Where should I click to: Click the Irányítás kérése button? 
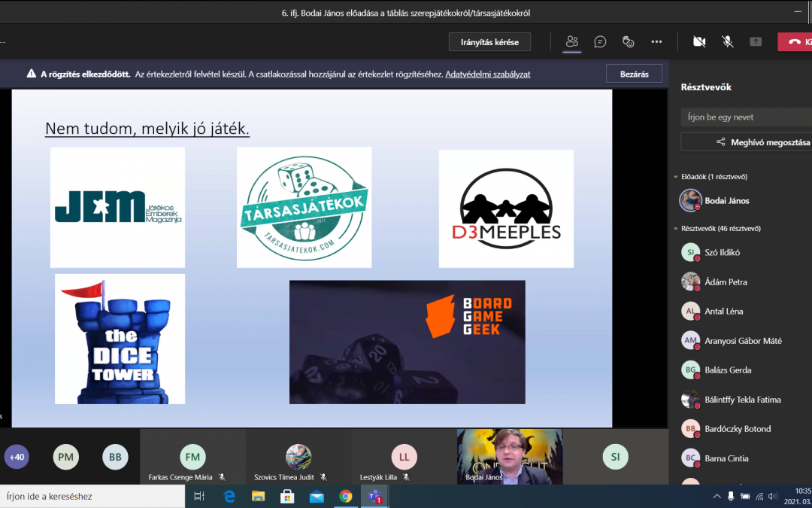point(490,42)
